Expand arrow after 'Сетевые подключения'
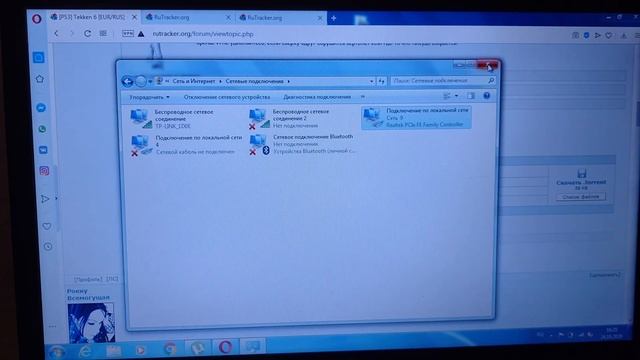The image size is (640, 360). (289, 81)
